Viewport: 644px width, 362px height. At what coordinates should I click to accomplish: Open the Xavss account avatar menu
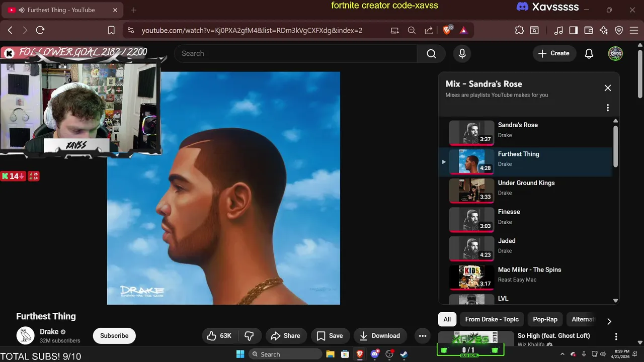coord(615,53)
